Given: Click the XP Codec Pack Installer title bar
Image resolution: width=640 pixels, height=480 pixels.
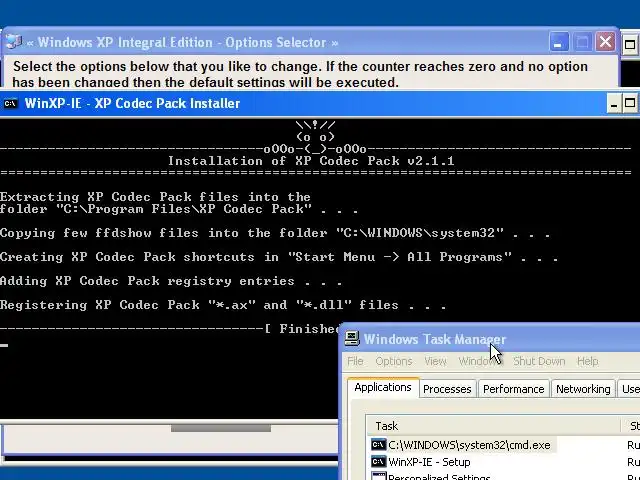Looking at the screenshot, I should (320, 104).
